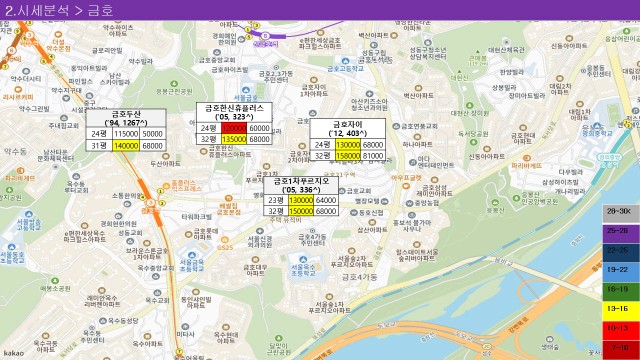Click the 삼산아파트 apartment marker

coord(372,222)
